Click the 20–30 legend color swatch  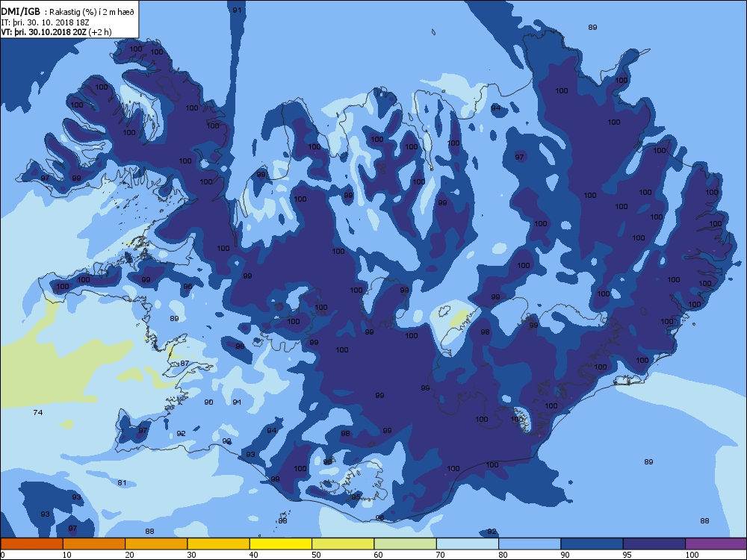156,544
